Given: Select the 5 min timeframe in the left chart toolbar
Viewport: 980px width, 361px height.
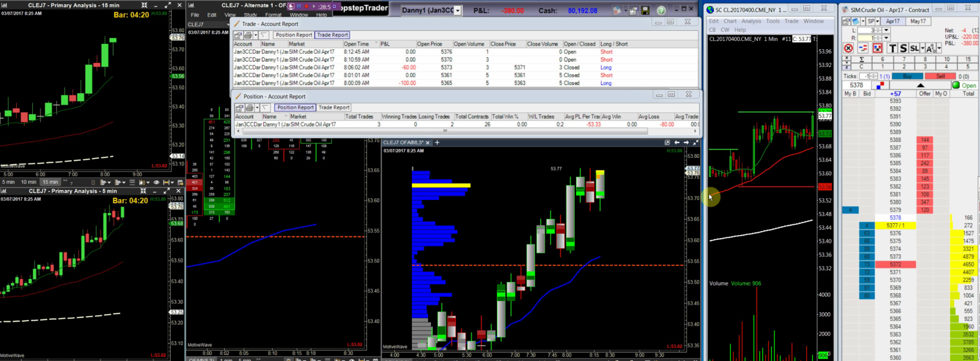Looking at the screenshot, I should (8, 182).
